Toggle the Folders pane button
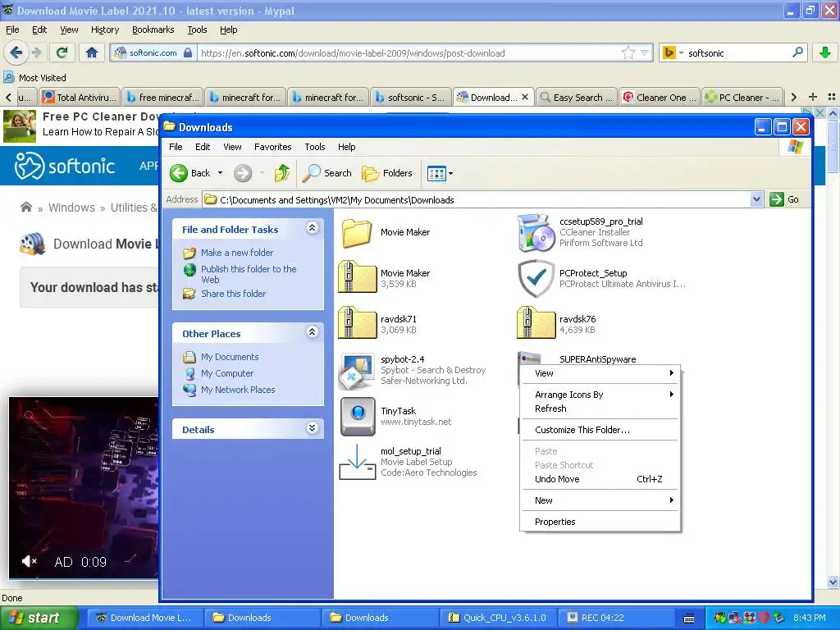The height and width of the screenshot is (630, 840). tap(387, 173)
